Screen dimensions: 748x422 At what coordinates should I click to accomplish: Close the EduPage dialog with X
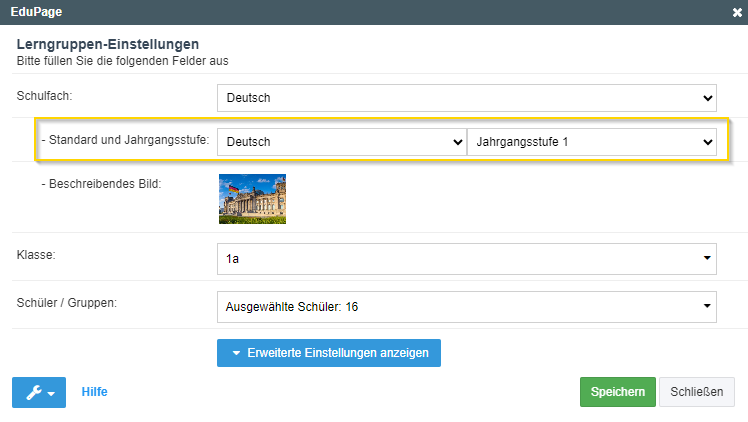tap(737, 12)
